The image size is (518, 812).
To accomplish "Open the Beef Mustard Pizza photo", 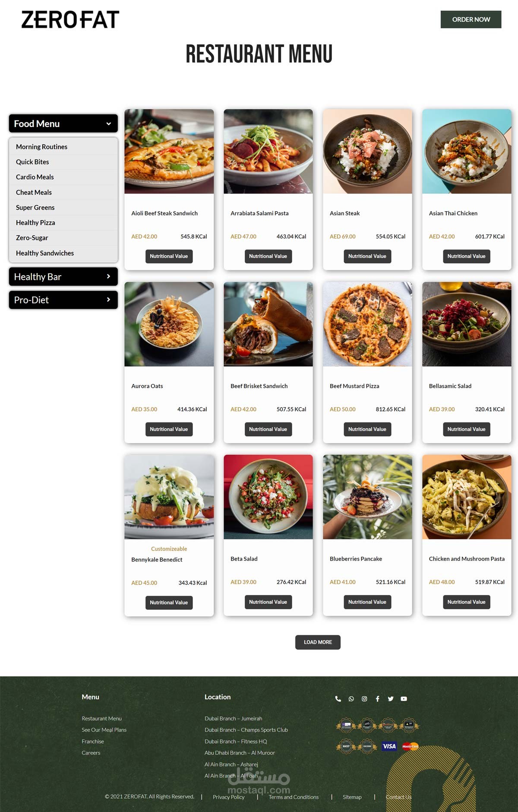I will click(x=367, y=324).
